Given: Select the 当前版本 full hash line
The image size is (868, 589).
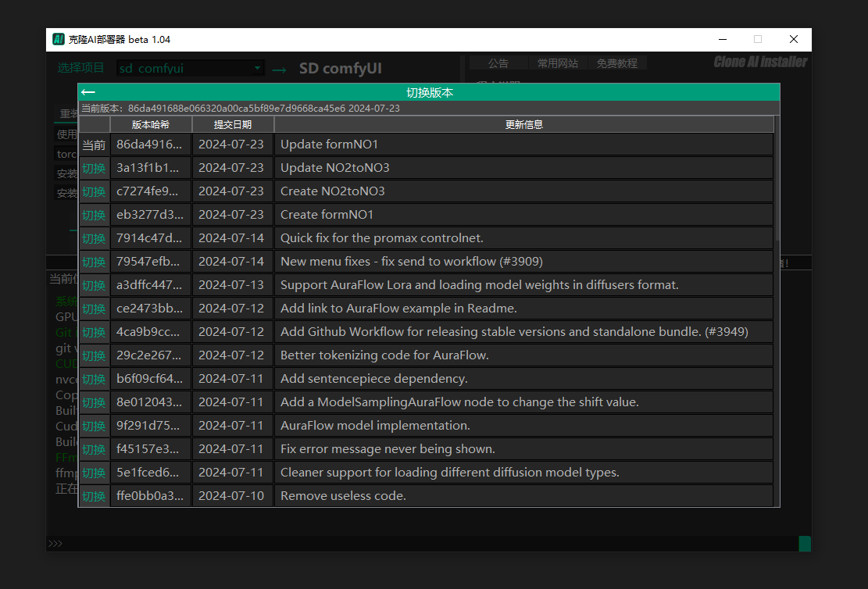Looking at the screenshot, I should tap(241, 109).
